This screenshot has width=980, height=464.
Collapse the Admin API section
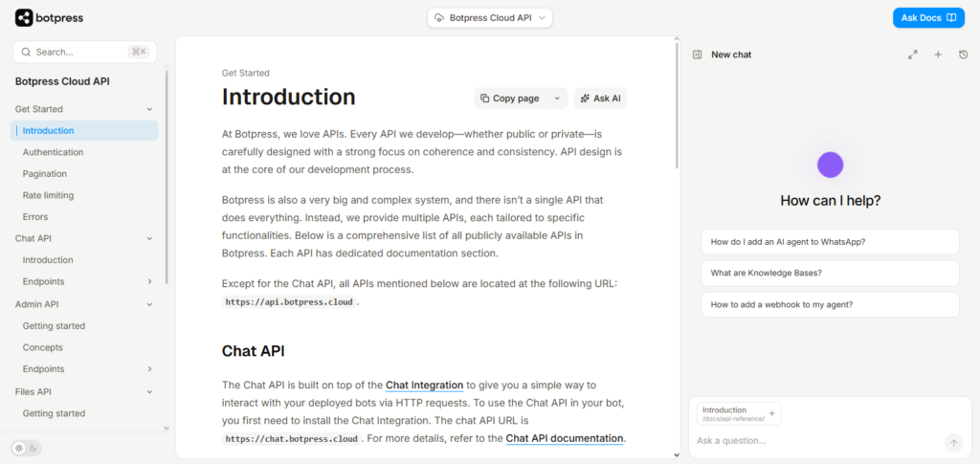pyautogui.click(x=149, y=305)
